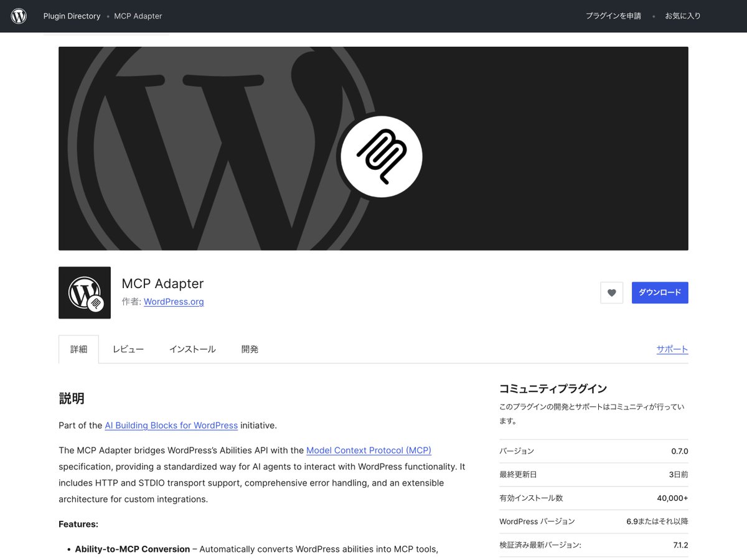Click the Features: subheading

coord(78,525)
